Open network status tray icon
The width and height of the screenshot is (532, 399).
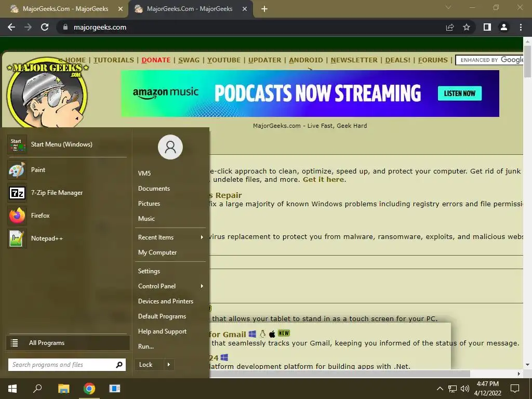(453, 389)
